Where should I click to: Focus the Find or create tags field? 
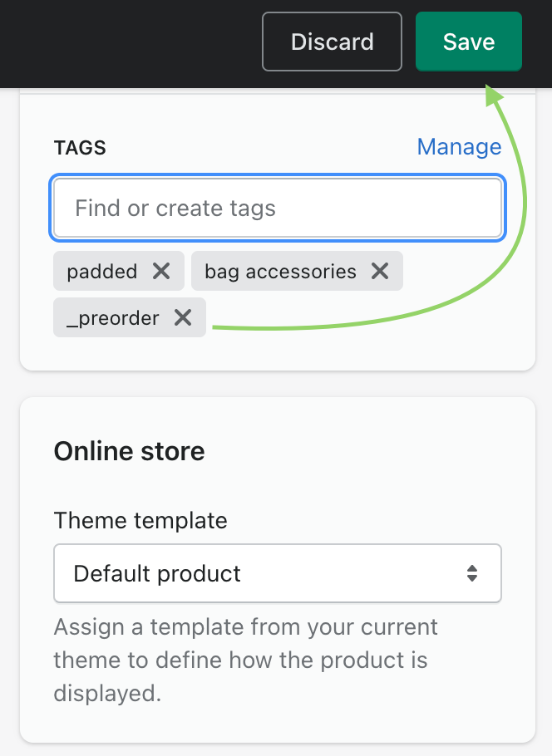277,208
